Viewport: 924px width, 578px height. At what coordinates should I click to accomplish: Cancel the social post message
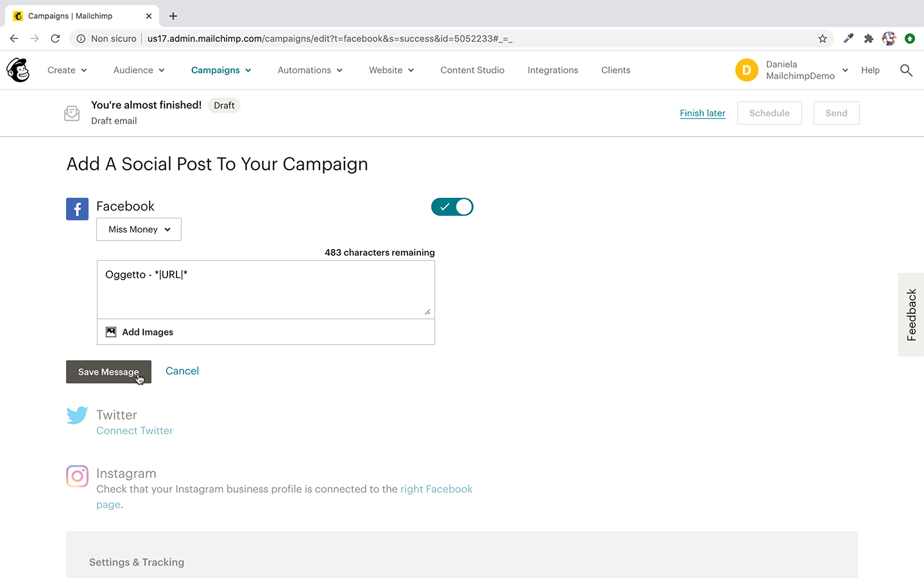182,371
